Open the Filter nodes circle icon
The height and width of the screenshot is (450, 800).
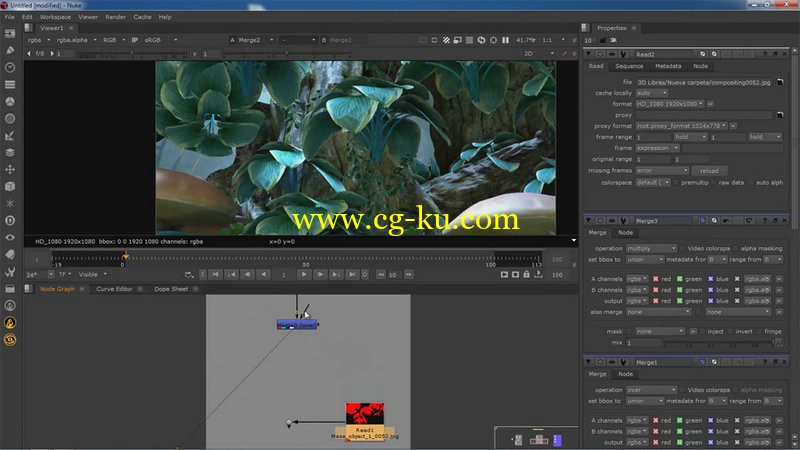pyautogui.click(x=10, y=118)
